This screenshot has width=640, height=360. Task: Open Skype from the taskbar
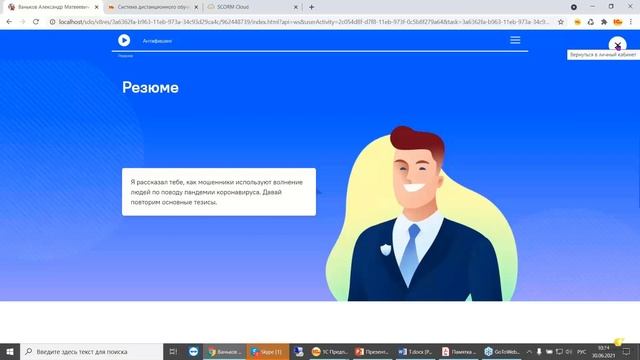(x=267, y=351)
